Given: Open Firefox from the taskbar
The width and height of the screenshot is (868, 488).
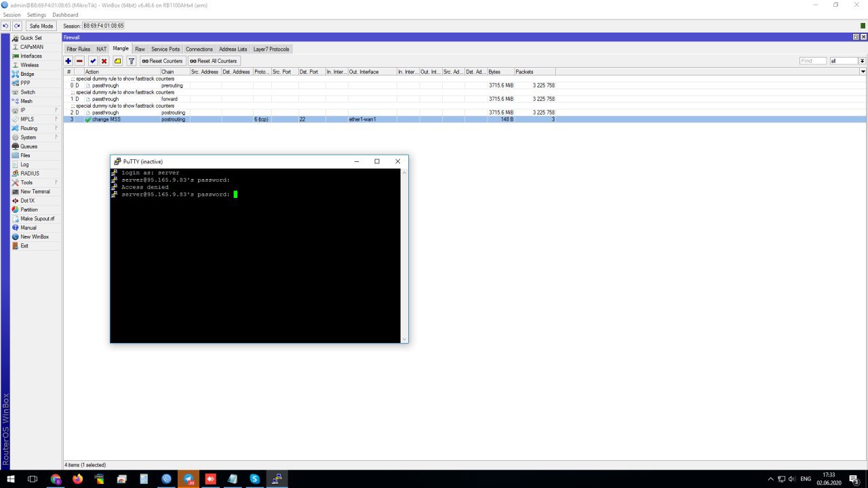Looking at the screenshot, I should [77, 479].
